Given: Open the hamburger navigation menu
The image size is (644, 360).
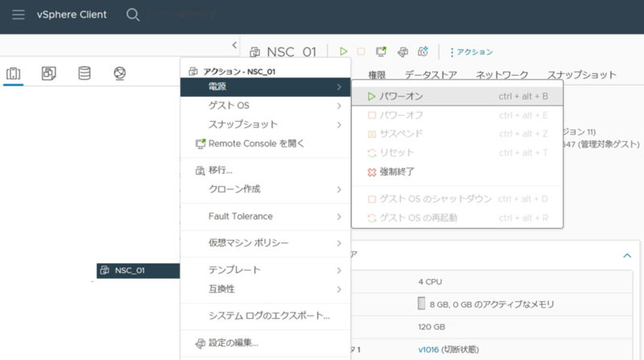Looking at the screenshot, I should click(18, 14).
